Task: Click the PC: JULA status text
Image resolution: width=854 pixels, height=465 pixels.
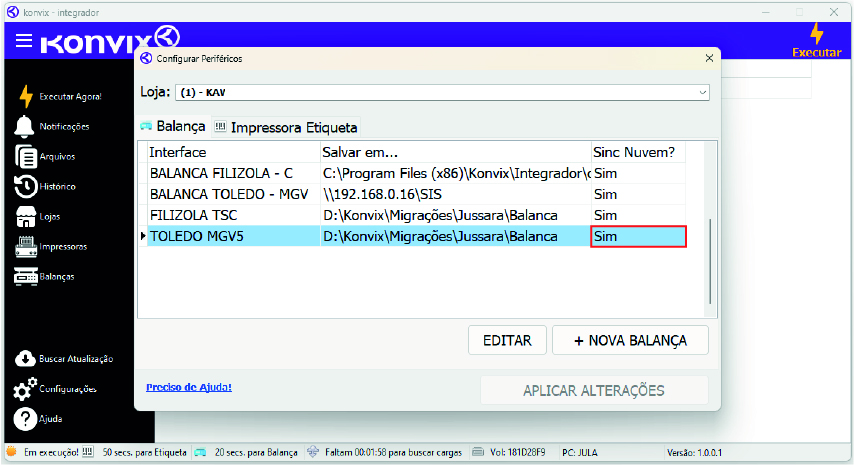Action: [x=580, y=452]
